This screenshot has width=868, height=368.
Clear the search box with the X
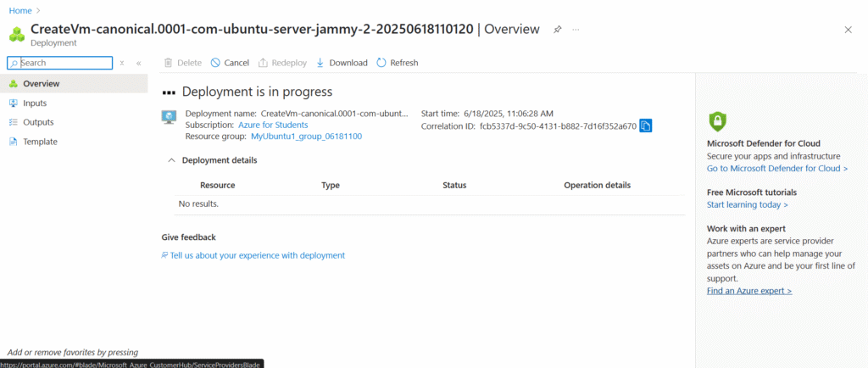coord(122,63)
